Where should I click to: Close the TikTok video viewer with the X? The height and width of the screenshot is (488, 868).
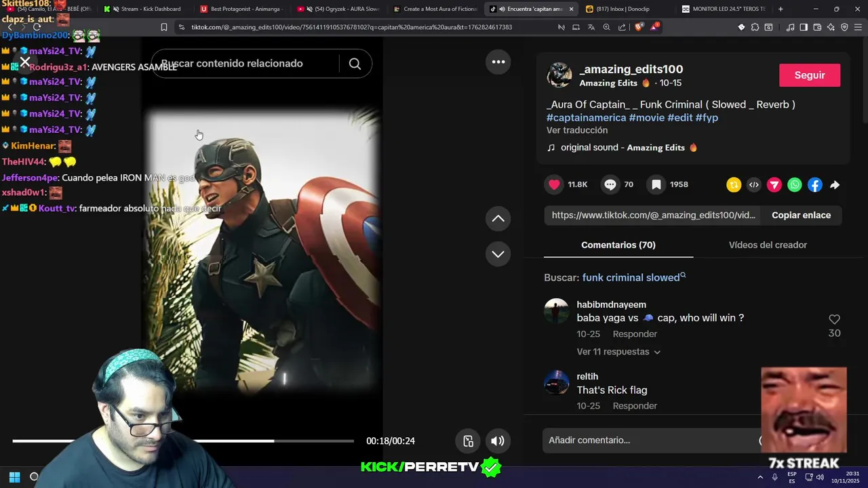[25, 62]
